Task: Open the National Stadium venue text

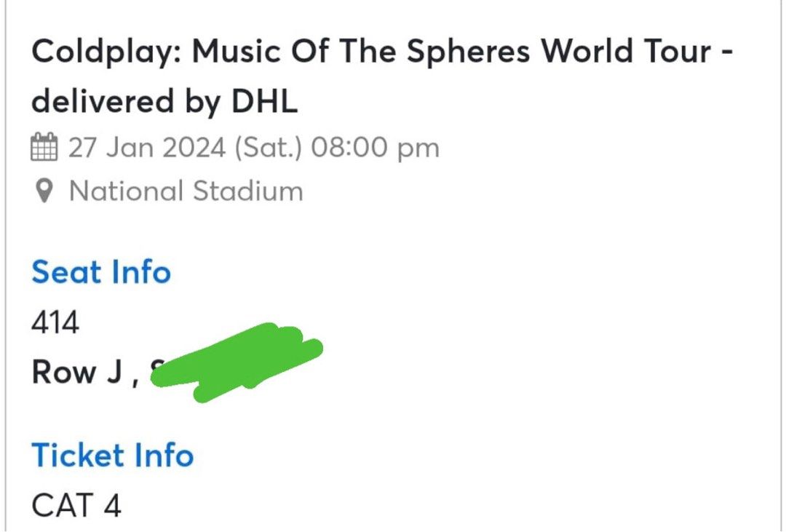Action: tap(186, 191)
